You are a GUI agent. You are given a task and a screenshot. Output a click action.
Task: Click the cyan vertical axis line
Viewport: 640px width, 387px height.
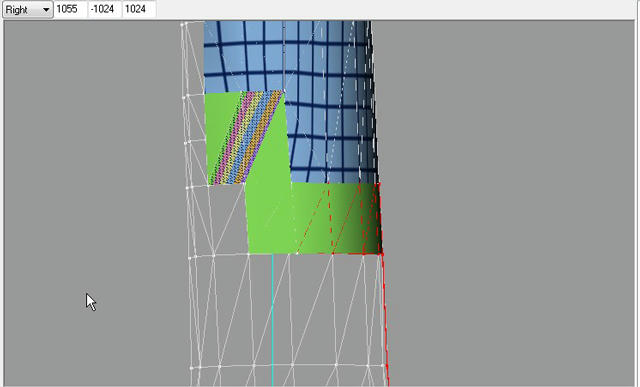[x=272, y=320]
